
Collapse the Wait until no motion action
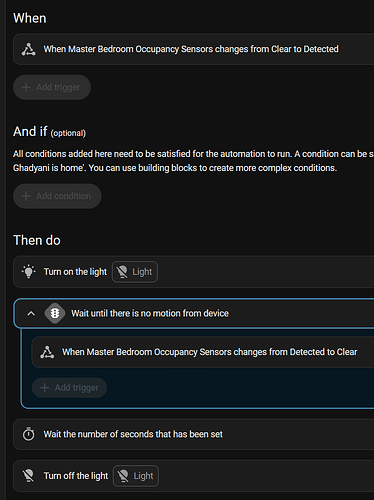(x=31, y=313)
